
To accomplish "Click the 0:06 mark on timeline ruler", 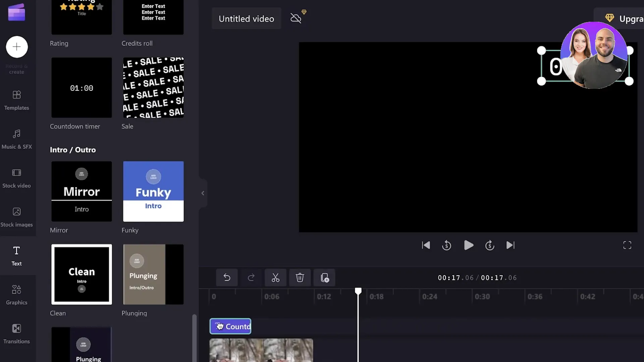I will [x=272, y=297].
